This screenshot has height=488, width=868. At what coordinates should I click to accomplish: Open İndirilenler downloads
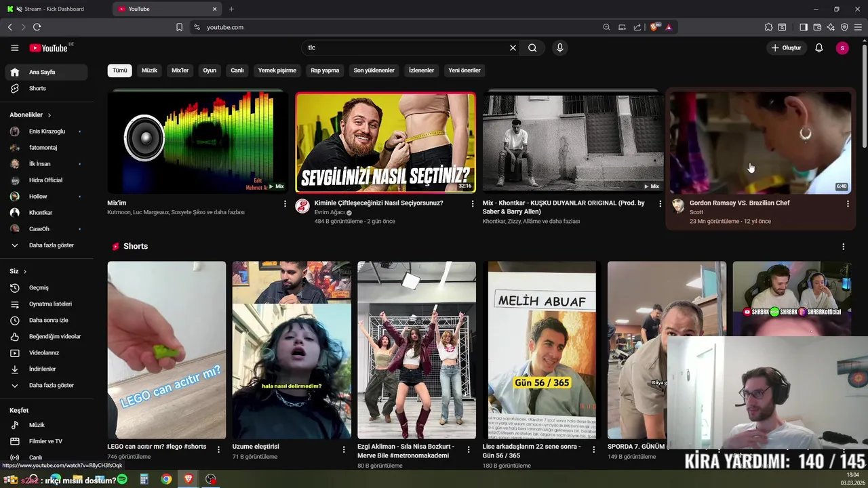(x=46, y=369)
